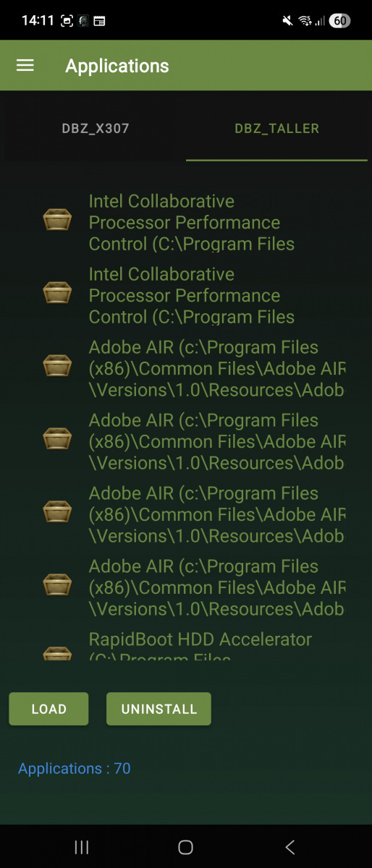Tap the Applications : 70 count label
This screenshot has height=868, width=372.
pyautogui.click(x=75, y=769)
